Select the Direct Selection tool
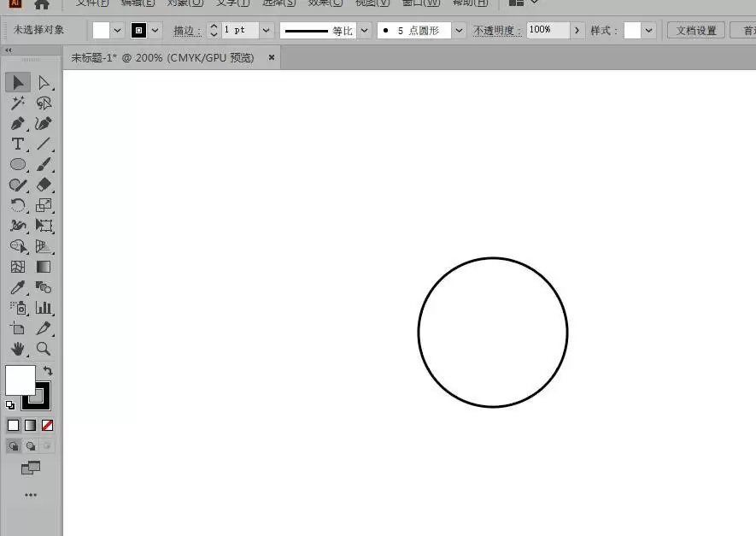 pyautogui.click(x=44, y=83)
